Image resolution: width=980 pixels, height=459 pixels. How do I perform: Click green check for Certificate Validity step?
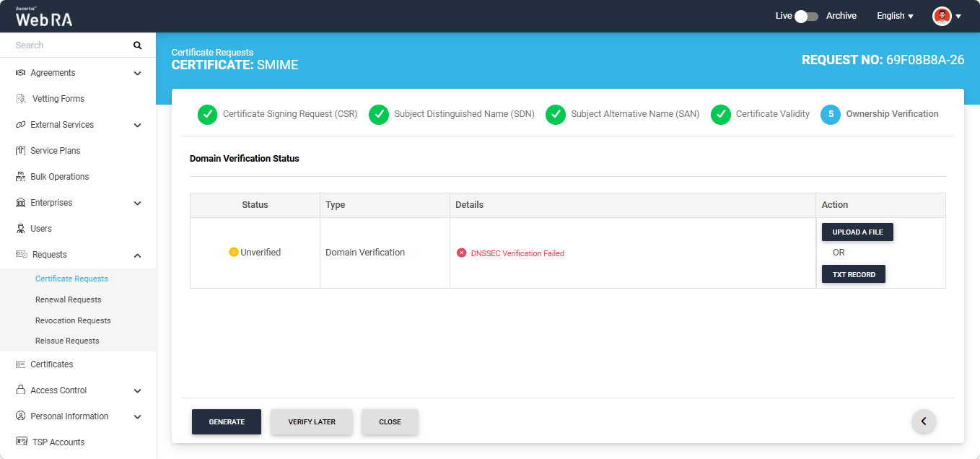[x=721, y=114]
